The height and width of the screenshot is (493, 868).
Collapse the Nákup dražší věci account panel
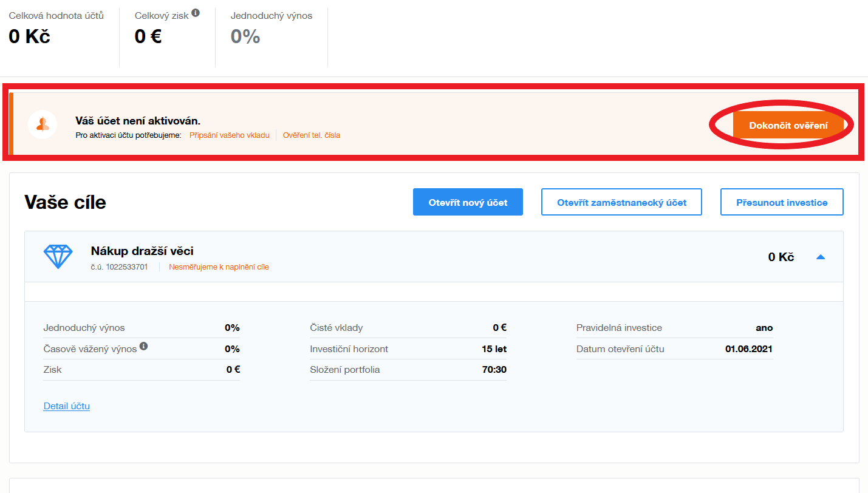(x=821, y=257)
